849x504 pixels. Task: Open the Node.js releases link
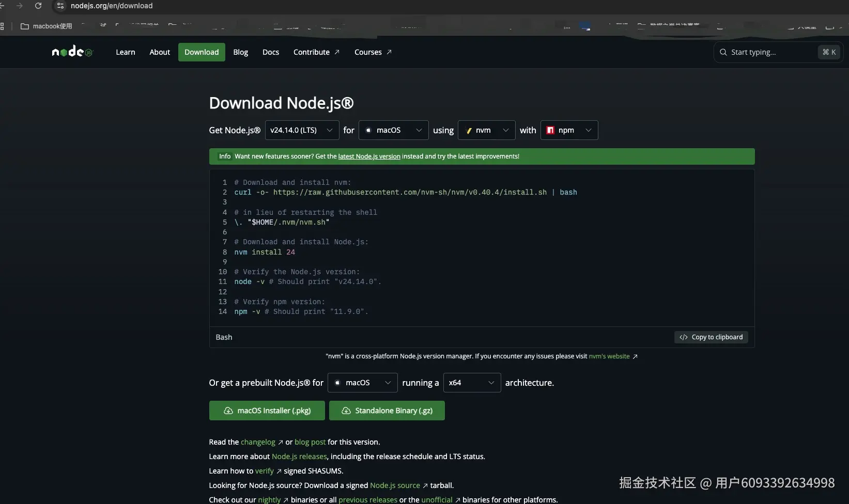(299, 456)
